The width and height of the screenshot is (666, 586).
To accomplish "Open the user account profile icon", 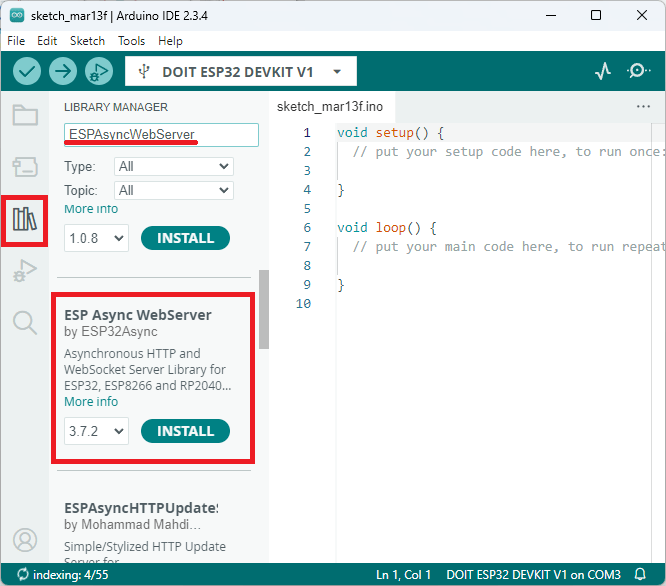I will tap(25, 540).
